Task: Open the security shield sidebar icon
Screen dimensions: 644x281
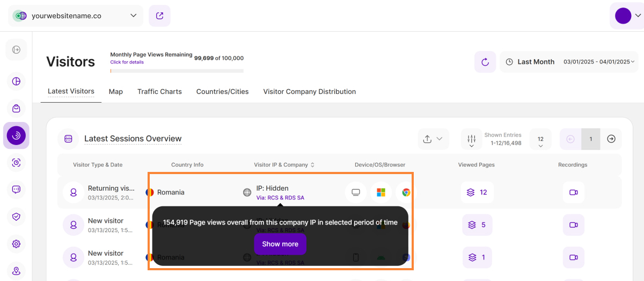Action: tap(16, 216)
